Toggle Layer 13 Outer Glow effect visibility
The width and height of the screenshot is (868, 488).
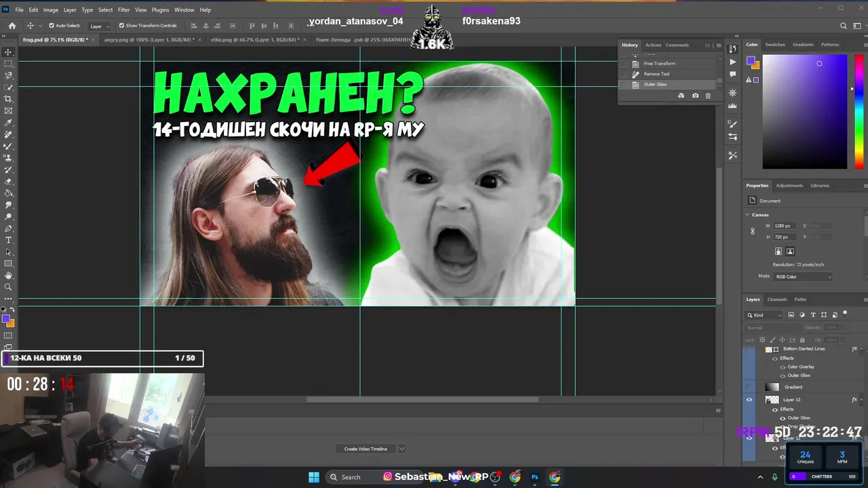tap(783, 418)
